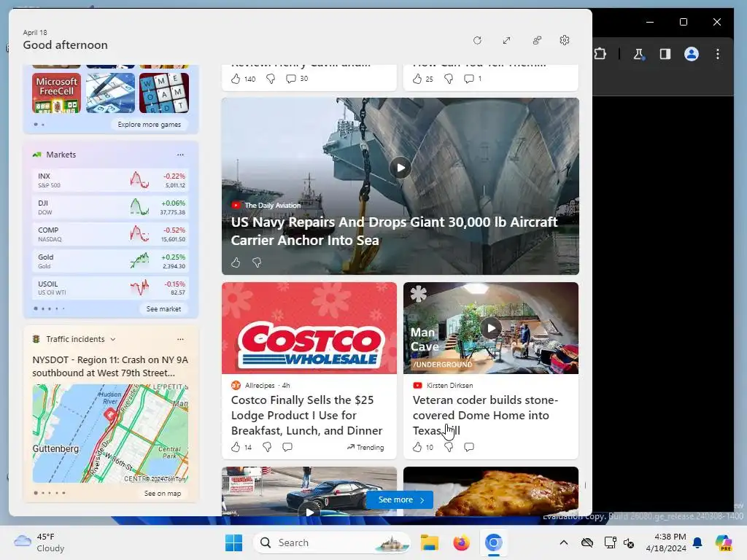Dislike the story with 25 likes

[x=449, y=79]
